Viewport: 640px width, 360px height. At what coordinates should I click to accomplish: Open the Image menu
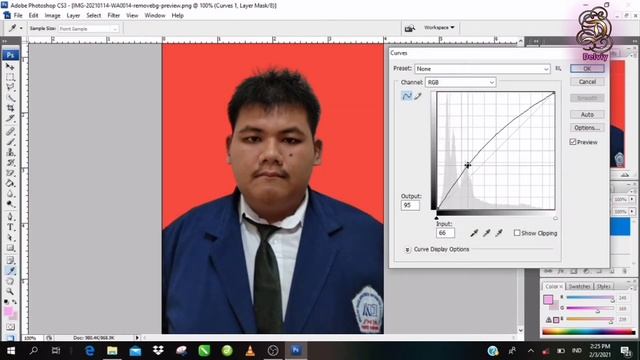pos(52,16)
